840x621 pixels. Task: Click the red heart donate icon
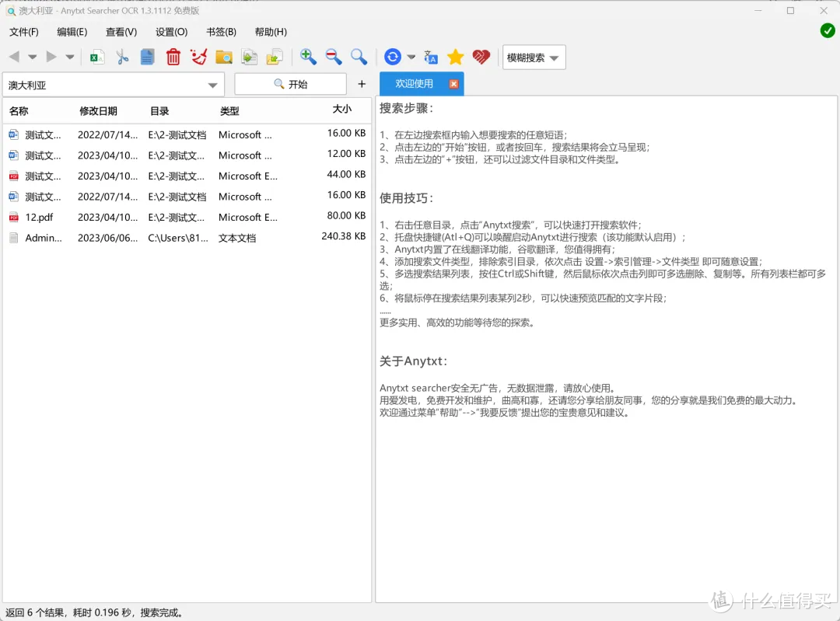click(481, 57)
